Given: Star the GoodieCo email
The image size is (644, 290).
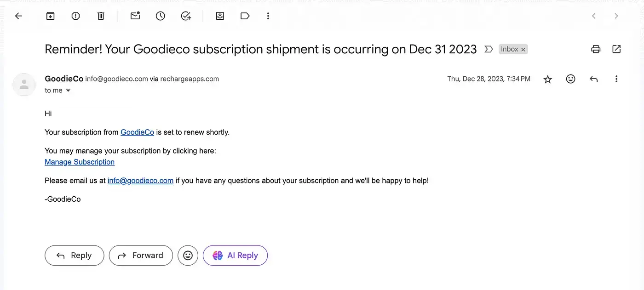Looking at the screenshot, I should (547, 79).
